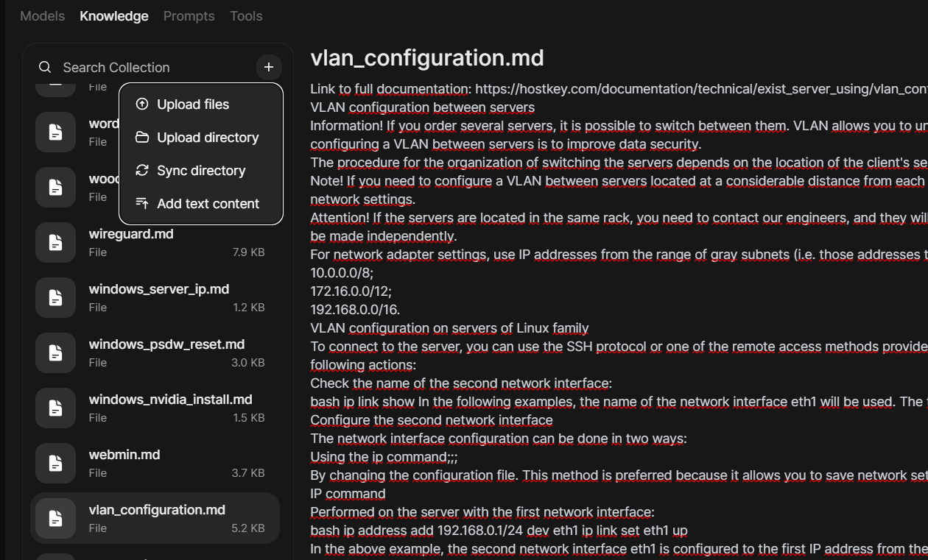Click the windows_psdw_reset.md file icon
Viewport: 928px width, 560px height.
coord(55,352)
